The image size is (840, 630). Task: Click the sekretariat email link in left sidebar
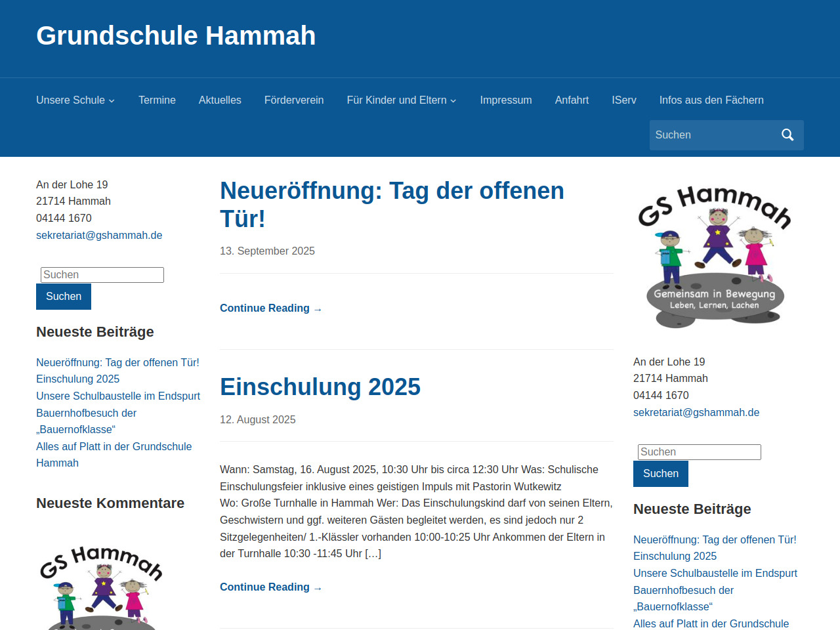(99, 235)
